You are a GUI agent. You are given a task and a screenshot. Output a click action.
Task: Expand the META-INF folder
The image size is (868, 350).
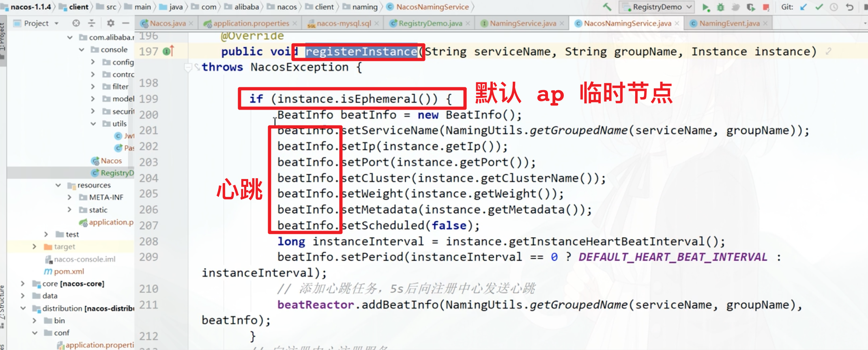[69, 197]
